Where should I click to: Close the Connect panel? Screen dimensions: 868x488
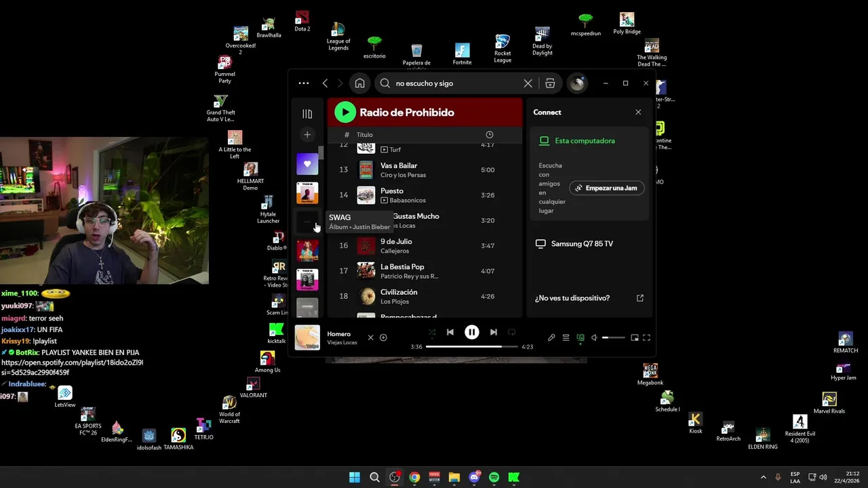point(638,113)
